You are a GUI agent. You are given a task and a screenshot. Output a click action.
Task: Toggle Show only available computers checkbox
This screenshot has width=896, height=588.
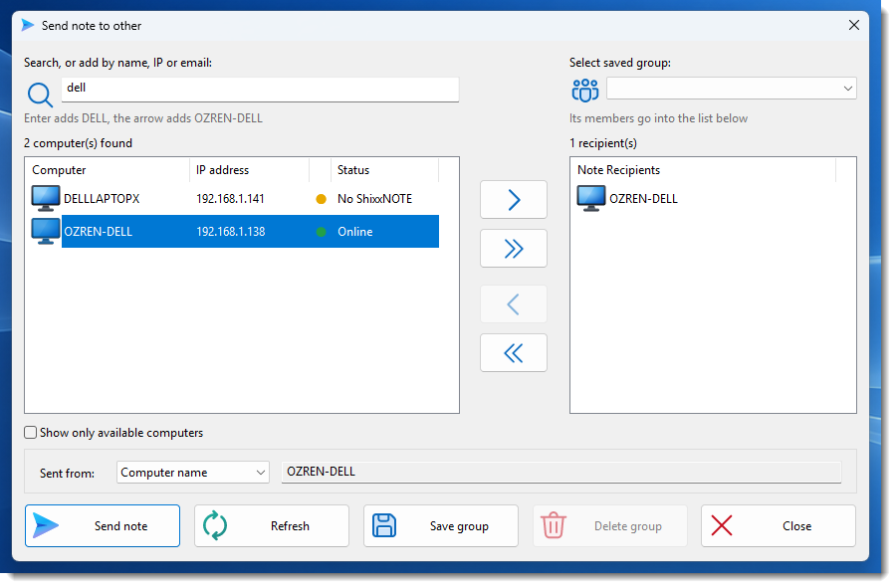coord(31,433)
